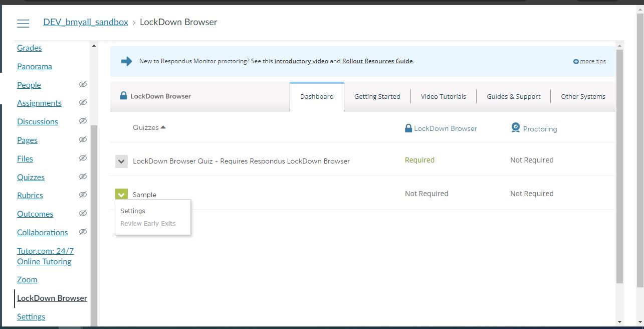Image resolution: width=644 pixels, height=329 pixels.
Task: Open the hamburger course navigation menu
Action: [x=23, y=24]
